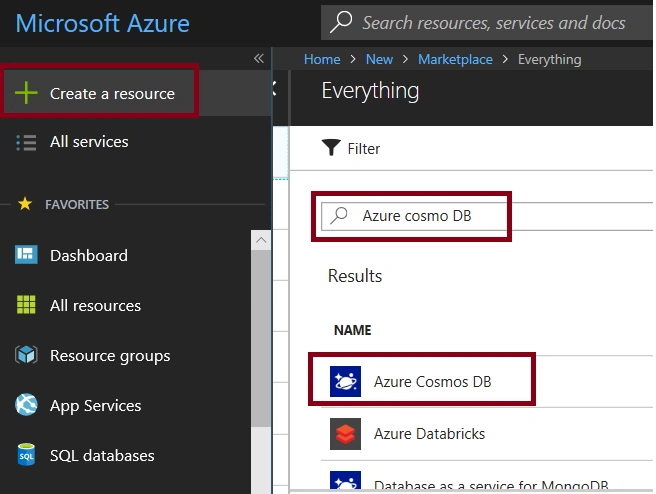The width and height of the screenshot is (656, 494).
Task: Click the Azure Databricks icon
Action: click(x=345, y=434)
